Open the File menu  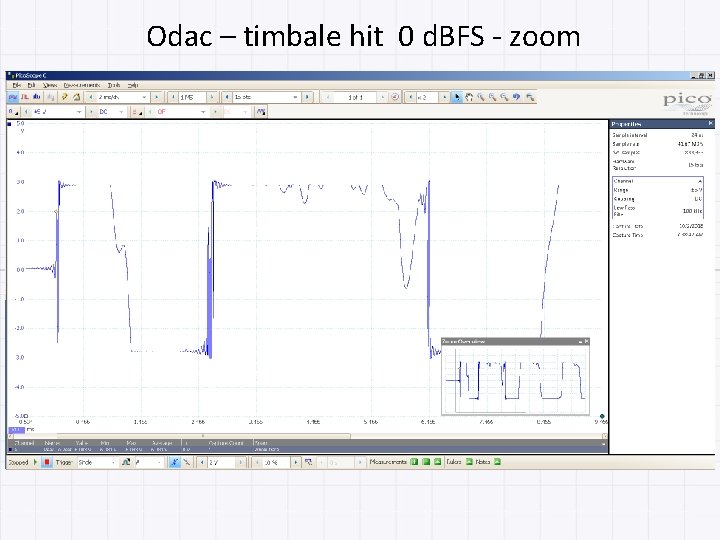pyautogui.click(x=17, y=85)
